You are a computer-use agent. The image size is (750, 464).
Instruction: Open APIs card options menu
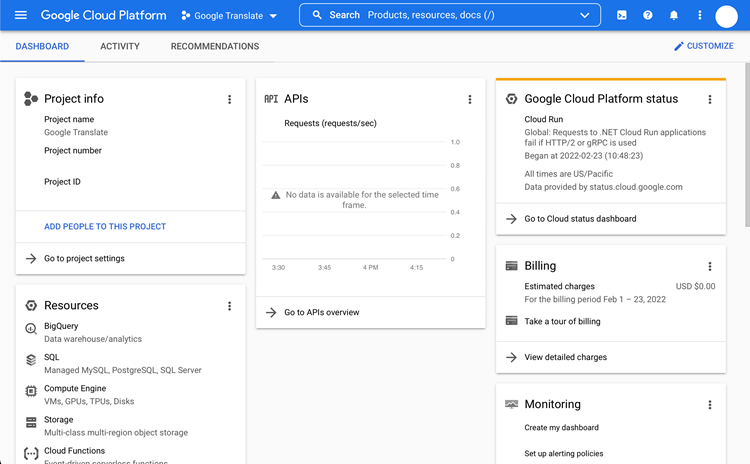470,99
